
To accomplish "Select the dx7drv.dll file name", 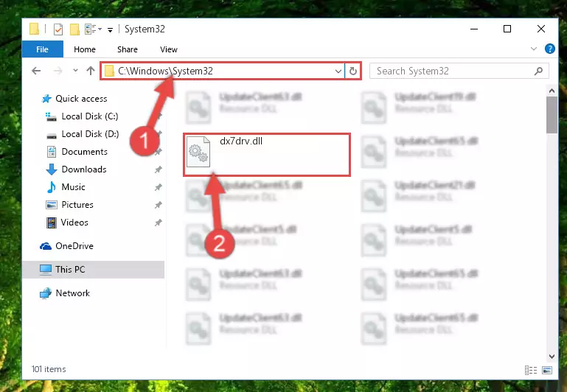I will point(241,141).
